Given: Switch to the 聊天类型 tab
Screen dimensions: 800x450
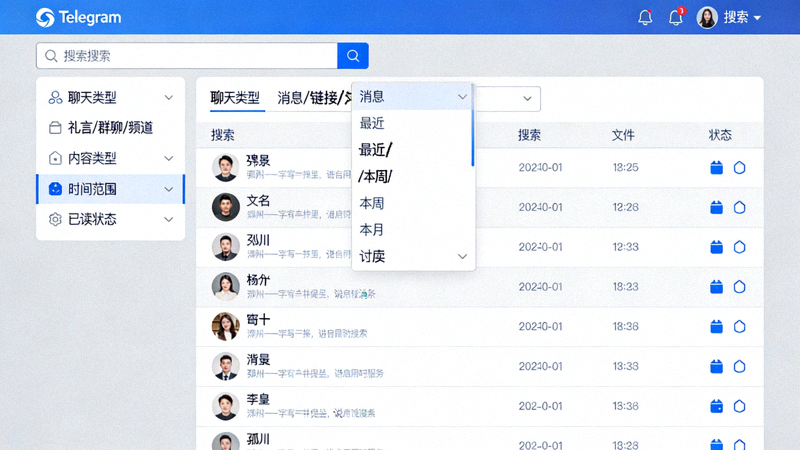Looking at the screenshot, I should (235, 97).
